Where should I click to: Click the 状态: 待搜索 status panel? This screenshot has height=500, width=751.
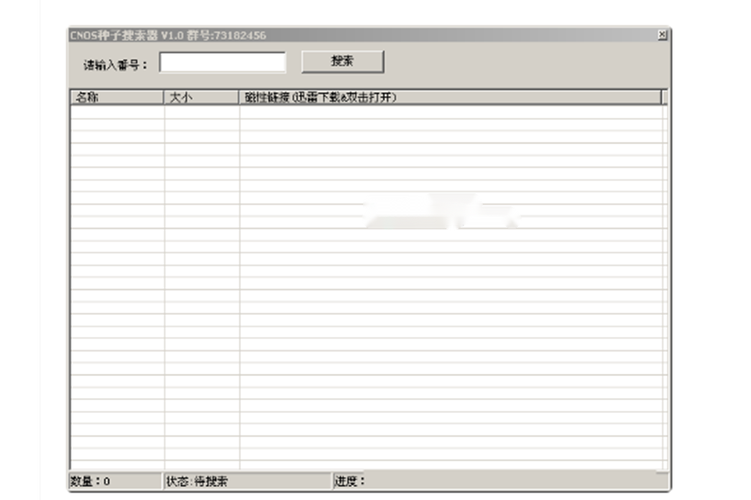coord(246,481)
